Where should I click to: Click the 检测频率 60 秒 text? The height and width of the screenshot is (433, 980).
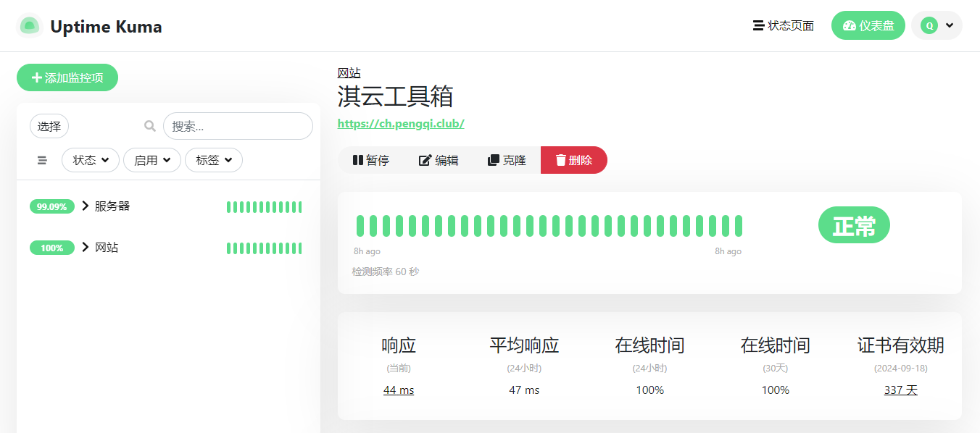point(386,272)
